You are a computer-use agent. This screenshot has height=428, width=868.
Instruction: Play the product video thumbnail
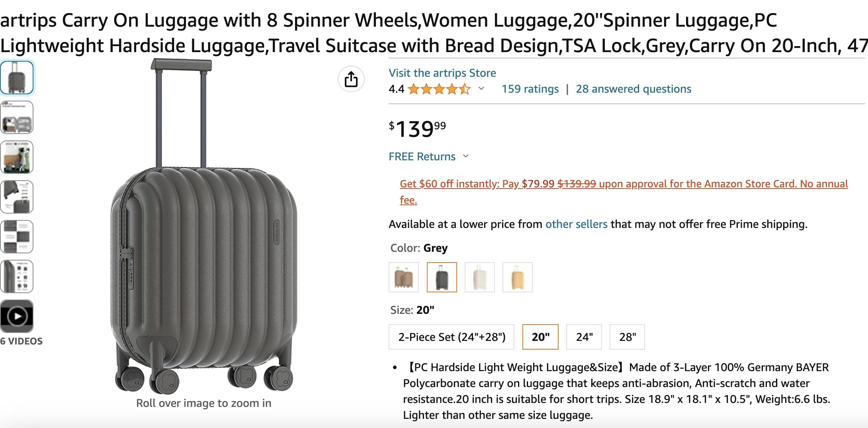click(x=17, y=316)
